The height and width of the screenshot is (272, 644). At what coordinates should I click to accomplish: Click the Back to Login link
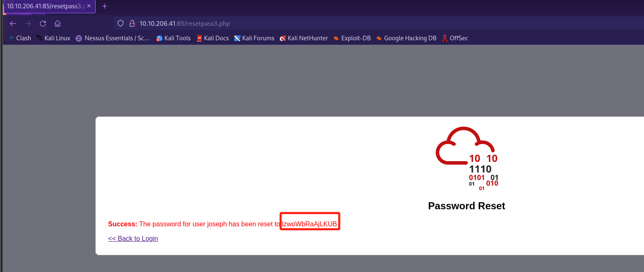pyautogui.click(x=133, y=238)
